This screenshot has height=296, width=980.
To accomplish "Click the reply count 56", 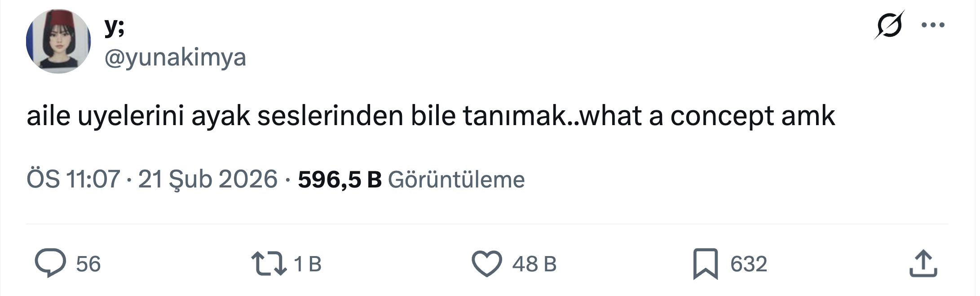I will coord(88,264).
